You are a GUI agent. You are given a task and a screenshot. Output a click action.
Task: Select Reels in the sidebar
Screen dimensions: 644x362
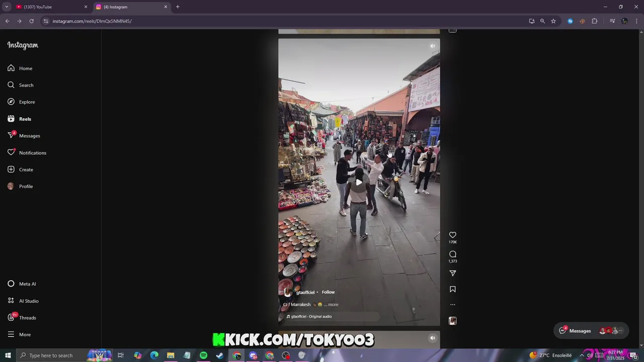(x=20, y=119)
